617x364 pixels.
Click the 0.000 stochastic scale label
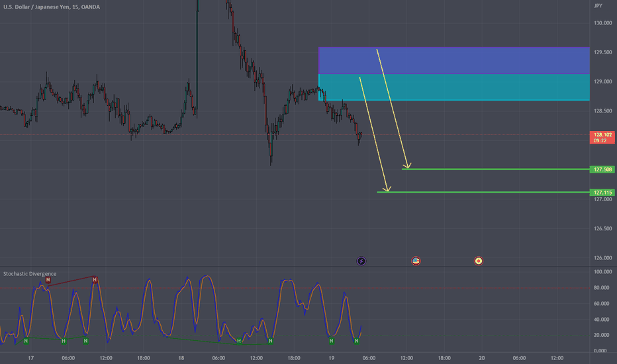[600, 351]
